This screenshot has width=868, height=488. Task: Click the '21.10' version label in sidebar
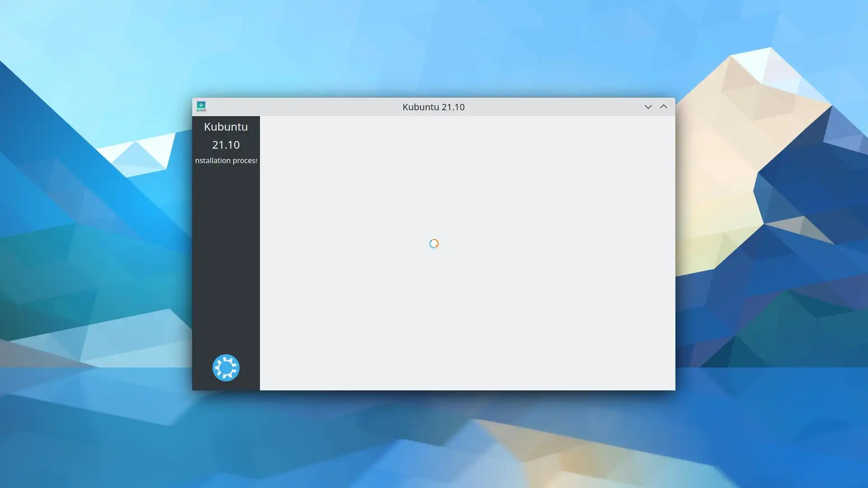click(226, 145)
